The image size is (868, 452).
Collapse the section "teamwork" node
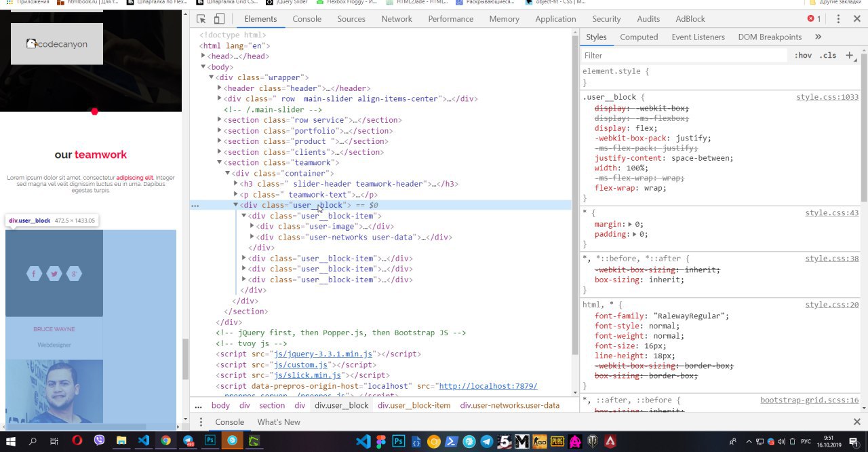coord(220,163)
